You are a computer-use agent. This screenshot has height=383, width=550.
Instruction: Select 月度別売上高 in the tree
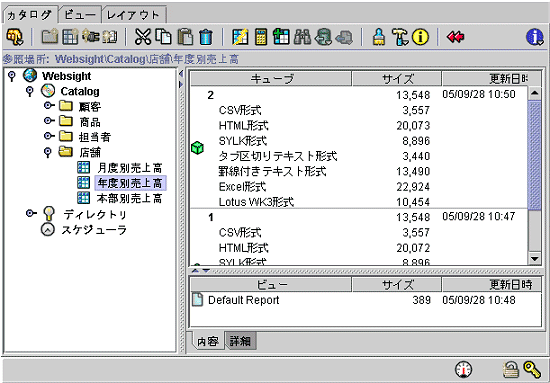pos(129,168)
